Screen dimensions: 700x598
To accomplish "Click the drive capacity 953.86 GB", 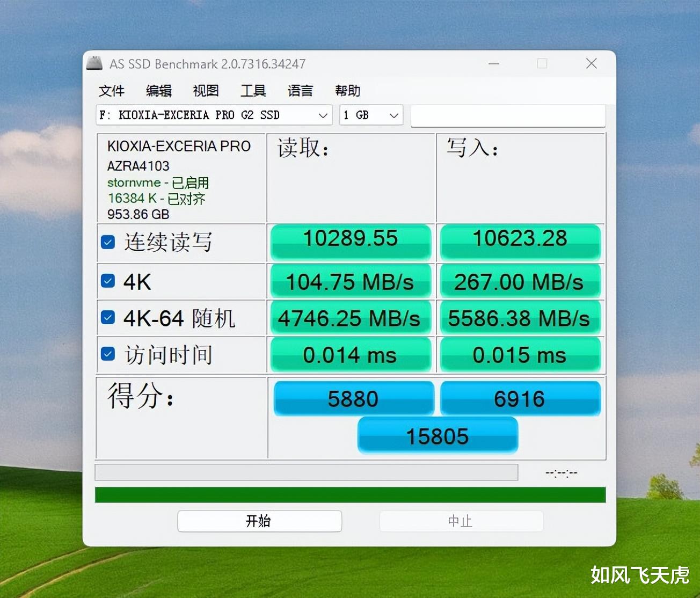I will (138, 214).
